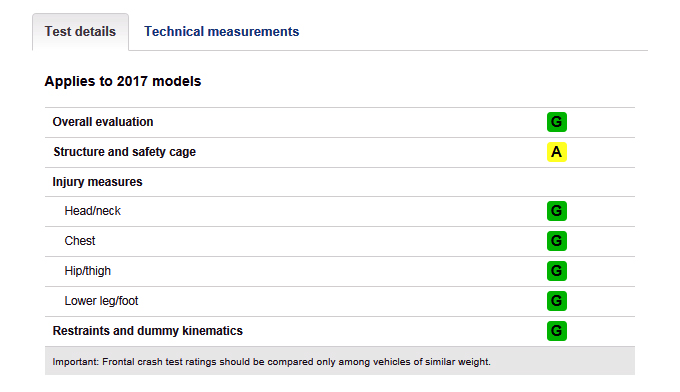680x392 pixels.
Task: Click the Hip/thigh row label
Action: click(88, 271)
